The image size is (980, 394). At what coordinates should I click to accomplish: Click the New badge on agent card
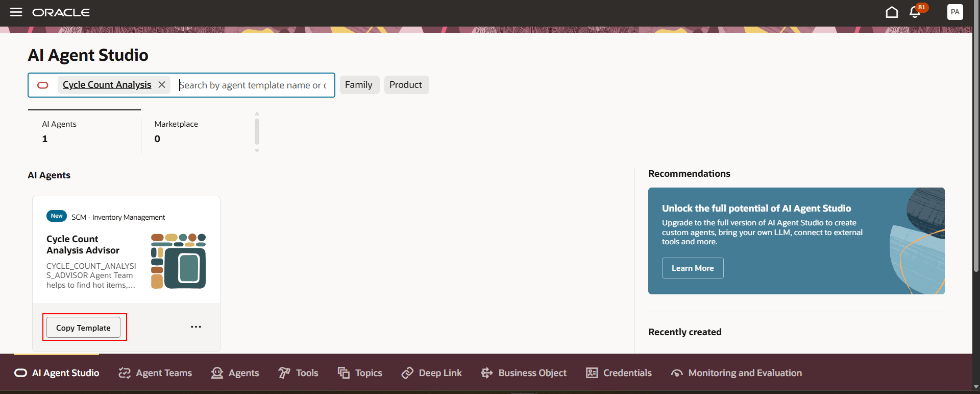coord(57,216)
